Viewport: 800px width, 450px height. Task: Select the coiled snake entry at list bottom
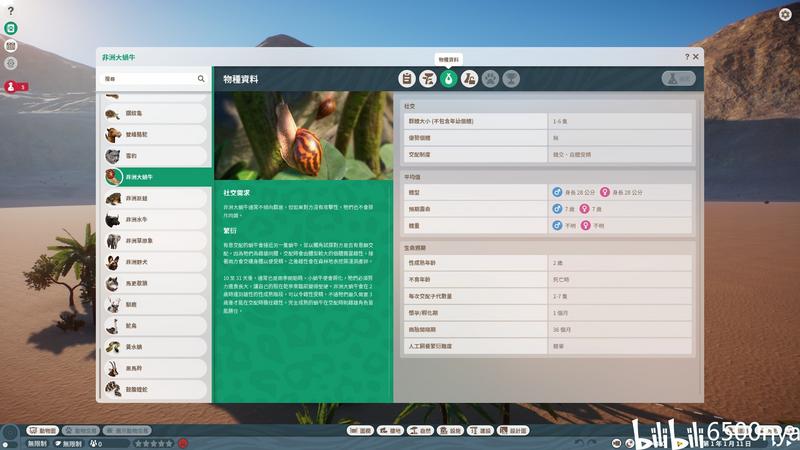[x=156, y=389]
